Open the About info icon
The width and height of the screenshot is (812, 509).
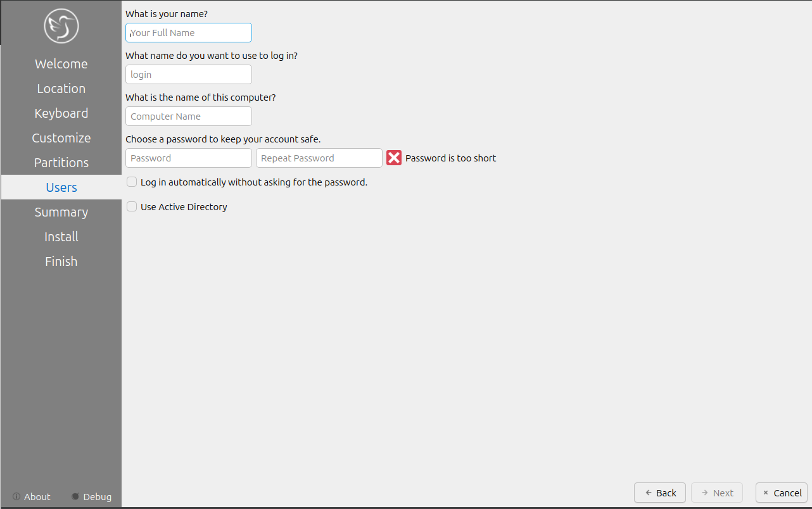point(16,497)
